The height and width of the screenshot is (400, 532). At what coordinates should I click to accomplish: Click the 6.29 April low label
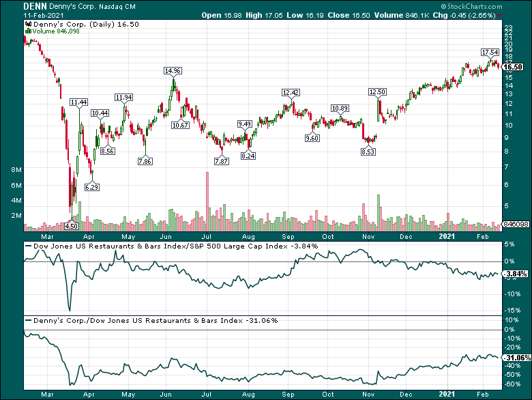pyautogui.click(x=92, y=187)
